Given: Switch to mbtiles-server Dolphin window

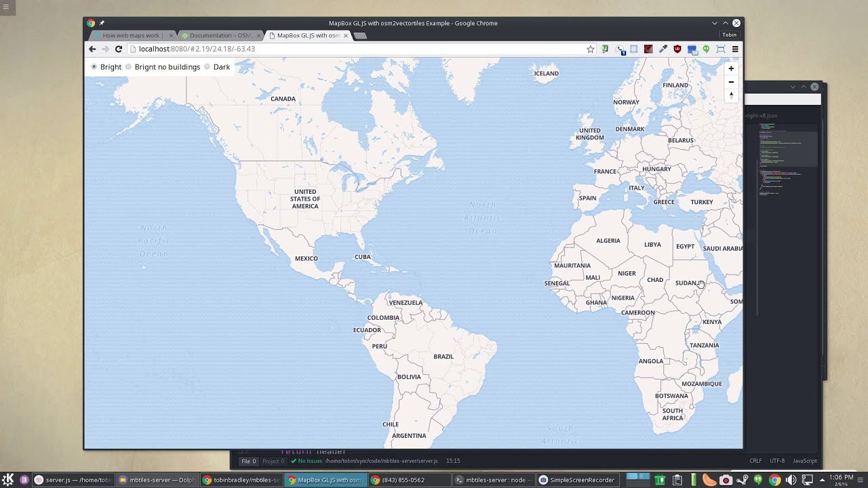Looking at the screenshot, I should click(157, 480).
